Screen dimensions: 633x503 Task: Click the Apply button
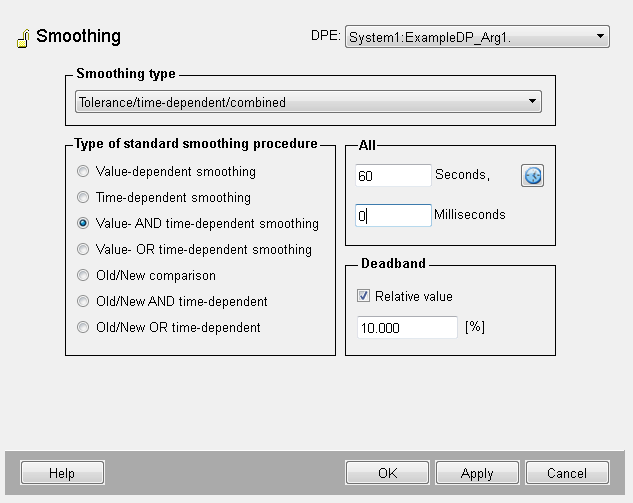[x=477, y=473]
